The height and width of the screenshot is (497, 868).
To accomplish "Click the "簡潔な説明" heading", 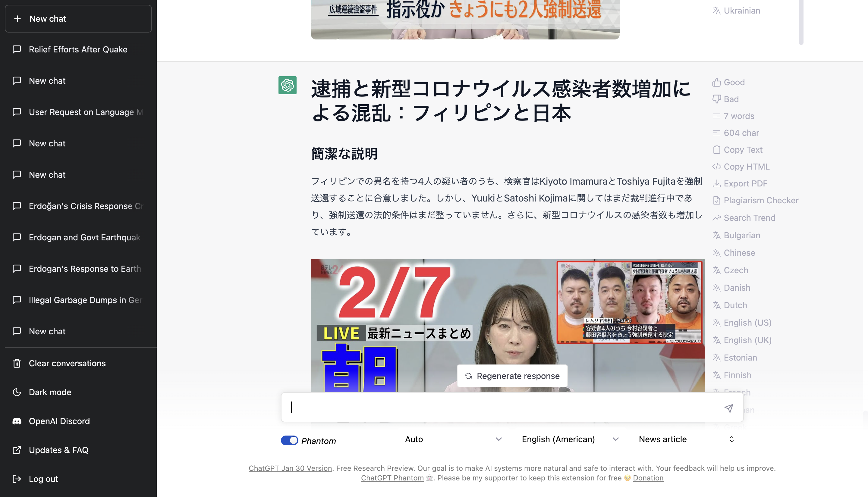I will [x=344, y=154].
